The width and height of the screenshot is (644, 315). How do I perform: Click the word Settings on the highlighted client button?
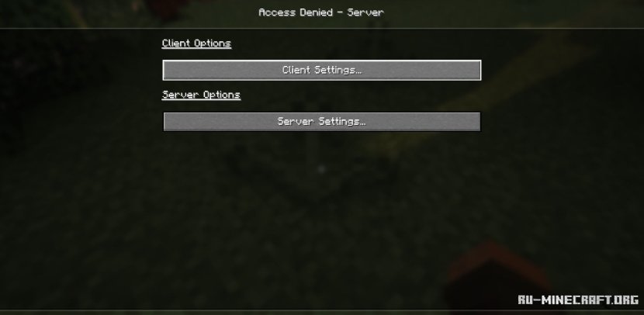tap(334, 71)
